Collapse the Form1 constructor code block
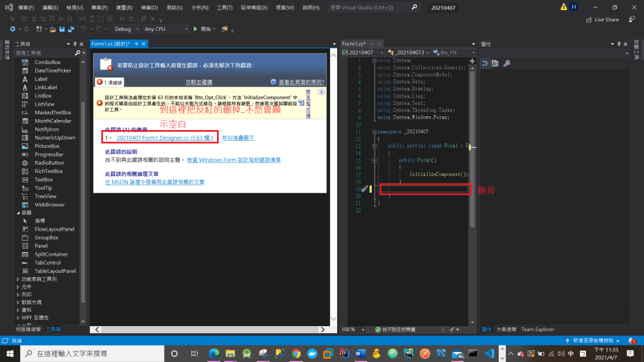The image size is (644, 362). pos(374,160)
